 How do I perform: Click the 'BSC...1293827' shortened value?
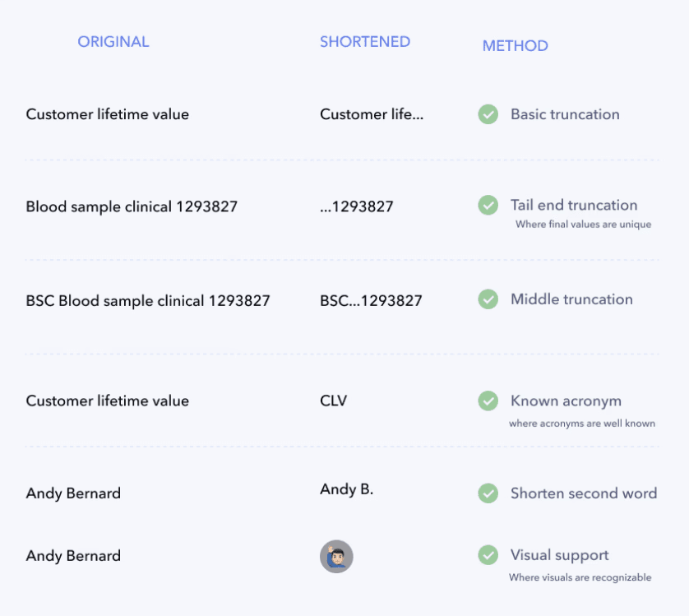click(371, 301)
